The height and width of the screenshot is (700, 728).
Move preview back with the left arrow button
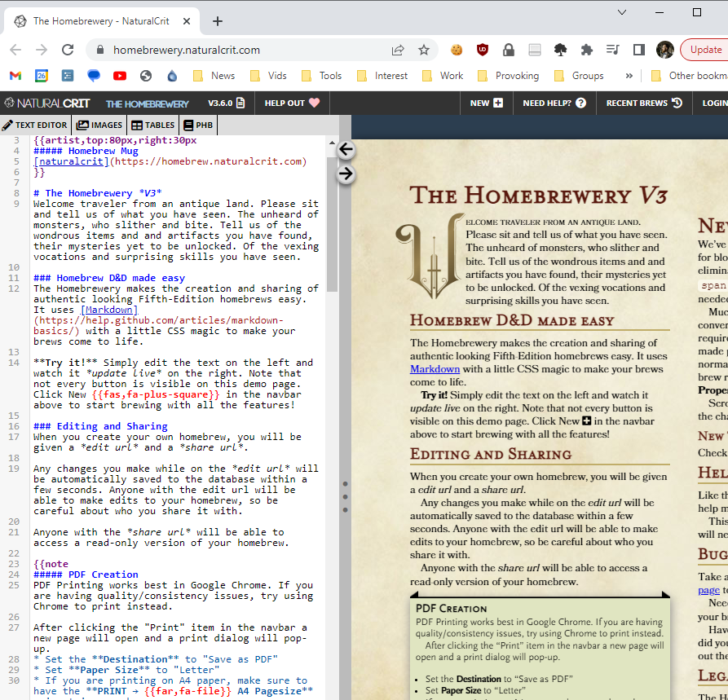coord(346,149)
